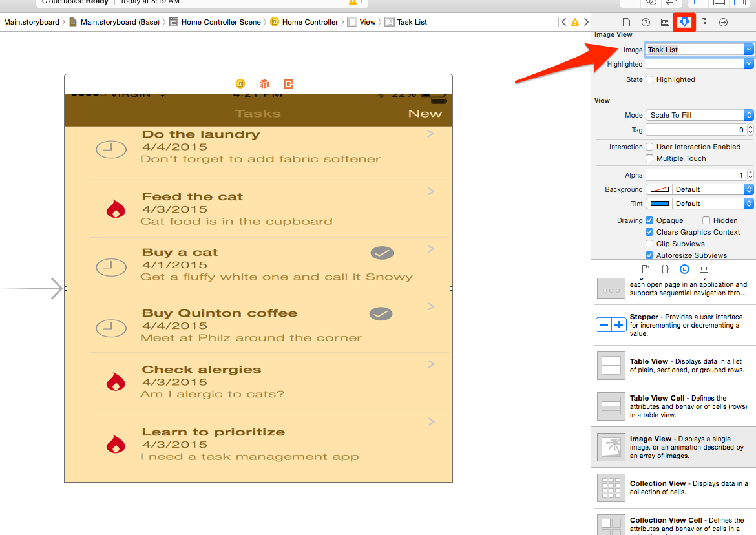Select the Collection View object icon
Image resolution: width=756 pixels, height=535 pixels.
(611, 488)
